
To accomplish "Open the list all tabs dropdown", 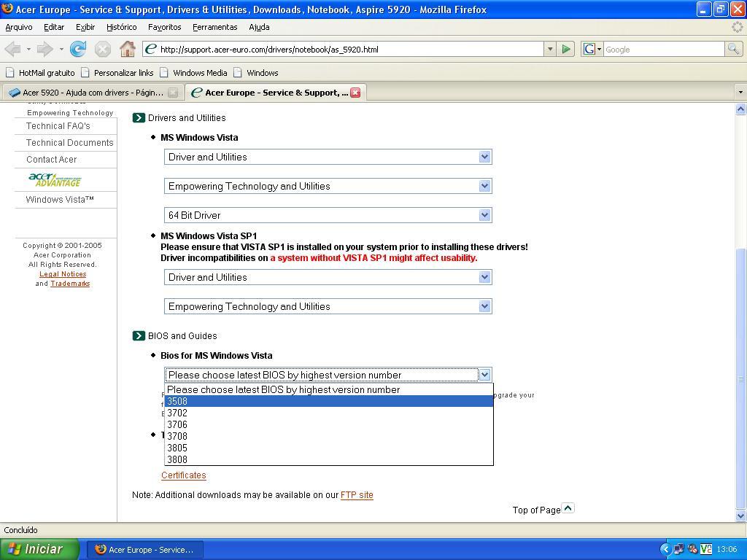I will [x=740, y=92].
